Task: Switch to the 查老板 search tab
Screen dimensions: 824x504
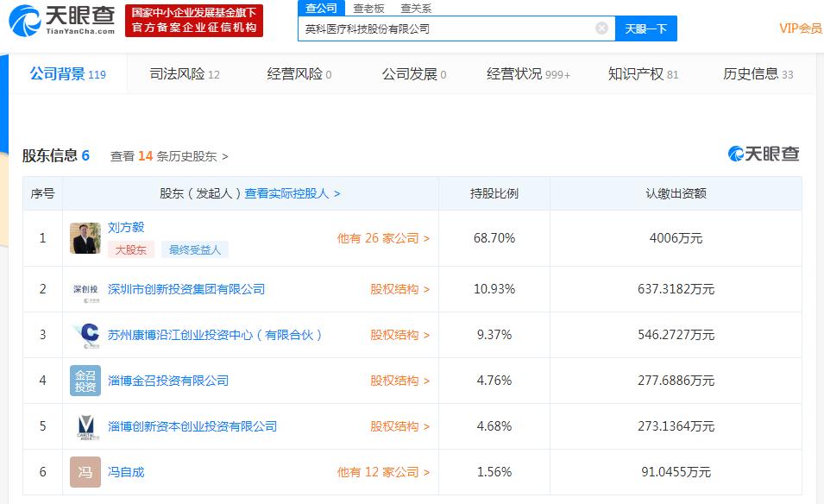Action: click(x=368, y=9)
